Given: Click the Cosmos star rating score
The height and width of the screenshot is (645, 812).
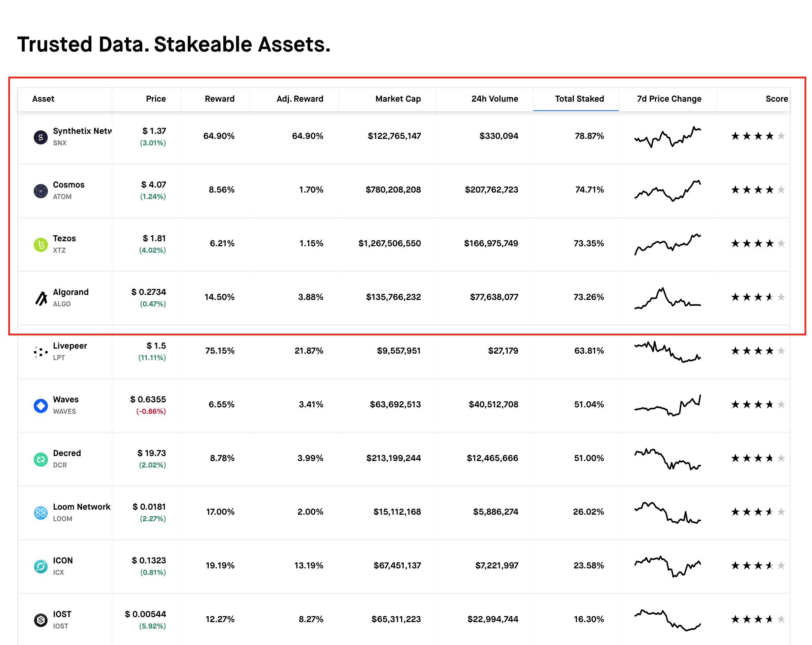Looking at the screenshot, I should pyautogui.click(x=758, y=190).
